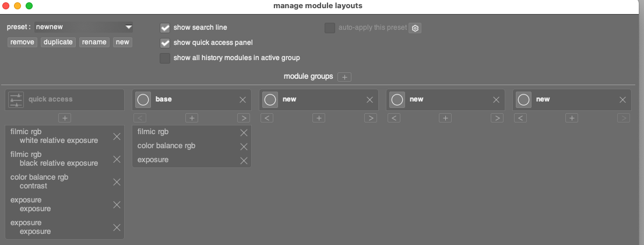Remove the base module group
Image resolution: width=644 pixels, height=245 pixels.
point(243,100)
